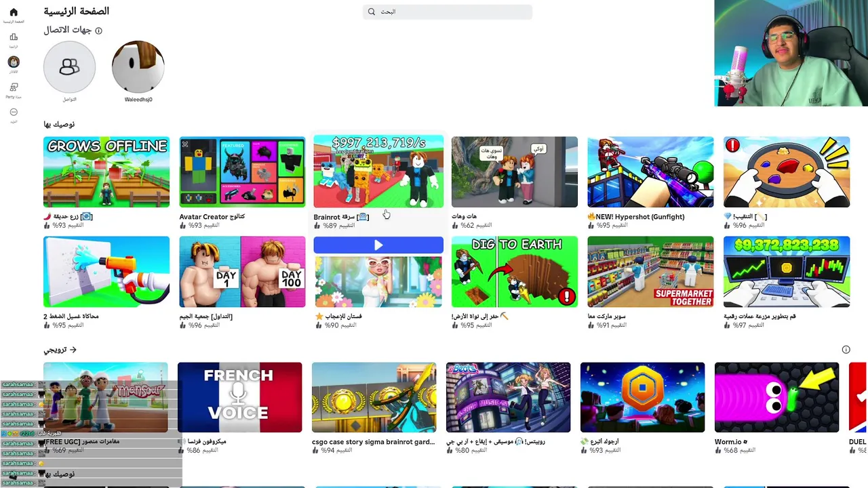Open محاكاة غسيل الضغط 2 thumbnail
Screen dimensions: 868x488
[106, 272]
